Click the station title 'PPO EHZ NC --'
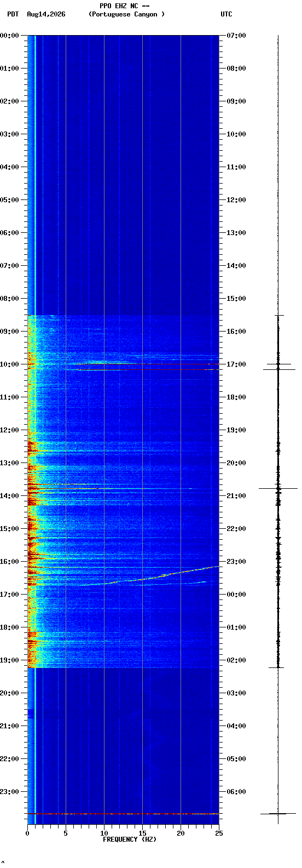The image size is (302, 868). click(x=125, y=6)
